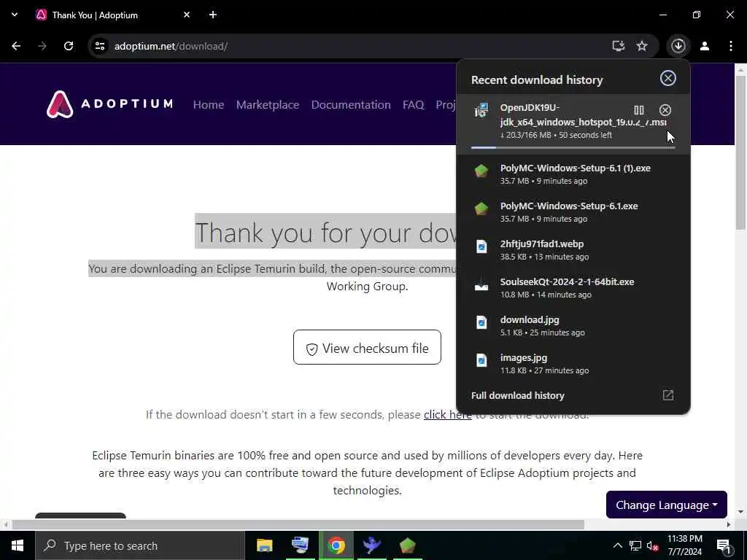Open the Documentation nav item
Screen dimensions: 747x560
[351, 105]
